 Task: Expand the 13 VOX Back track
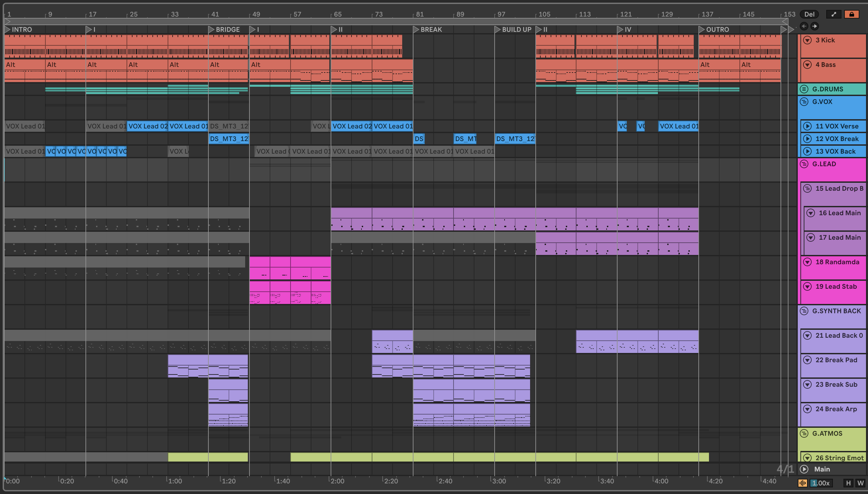[x=807, y=151]
